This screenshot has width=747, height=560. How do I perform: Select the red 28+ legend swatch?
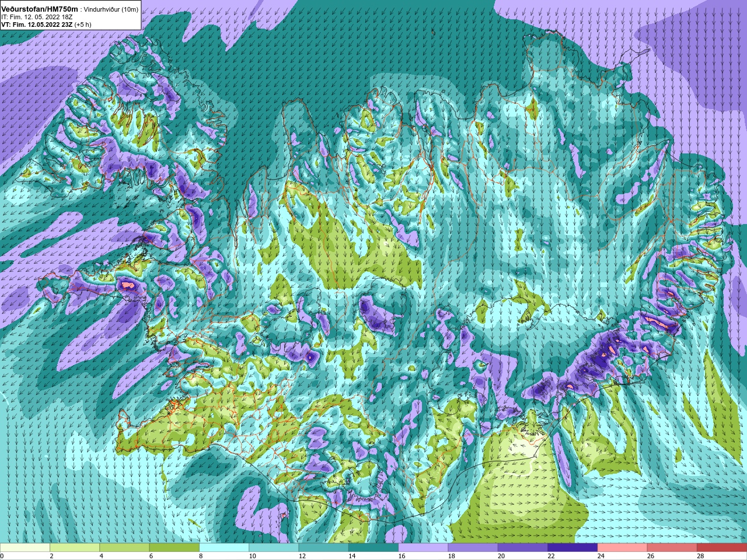722,548
